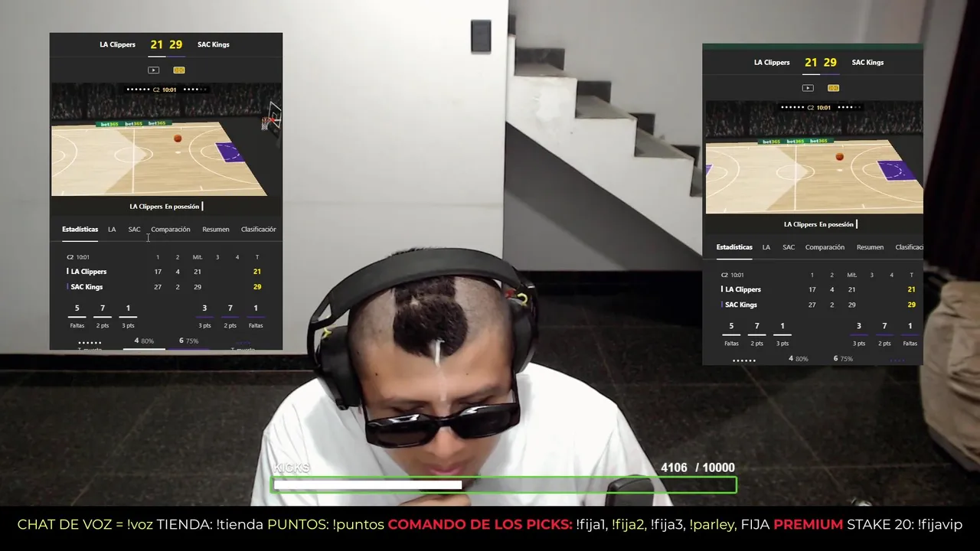Image resolution: width=980 pixels, height=551 pixels.
Task: Select LA Clippers table row in left widget
Action: point(165,272)
